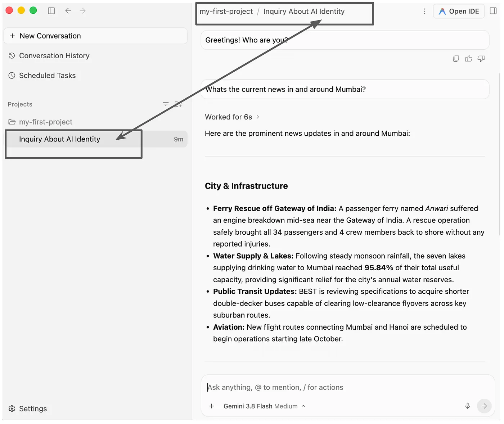
Task: Click the conversation vertical scrollbar
Action: point(499,155)
